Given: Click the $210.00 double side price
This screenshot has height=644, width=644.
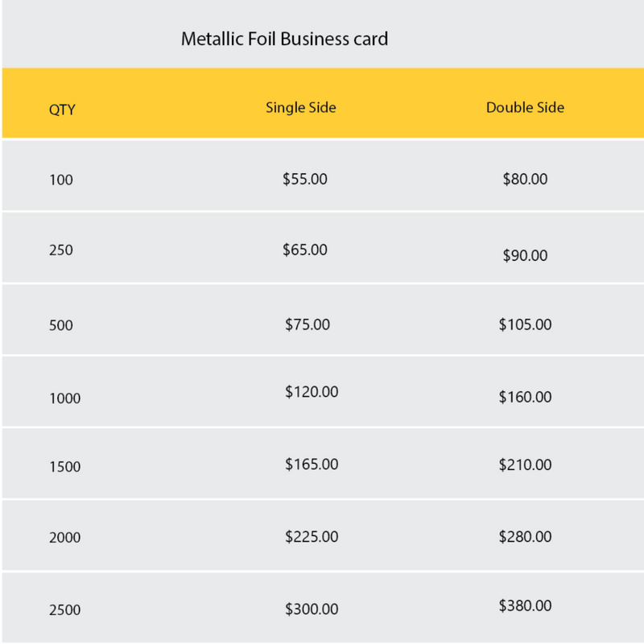Looking at the screenshot, I should tap(525, 464).
